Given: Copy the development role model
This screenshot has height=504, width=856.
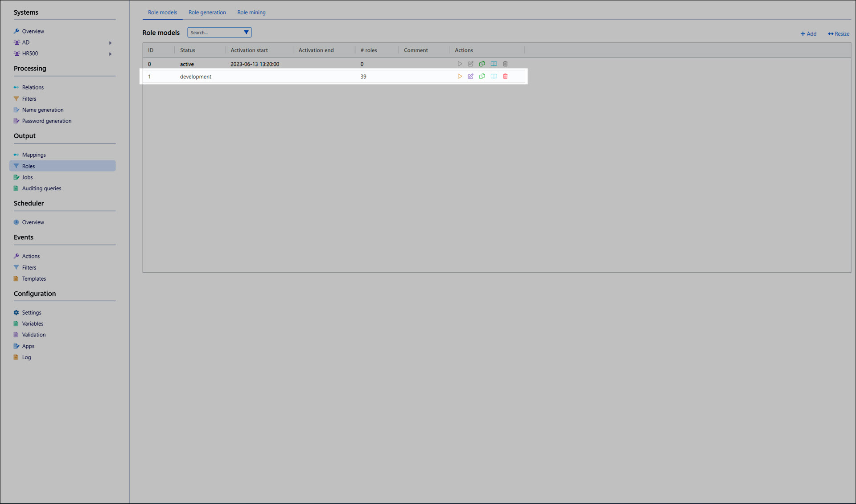Looking at the screenshot, I should click(x=482, y=77).
